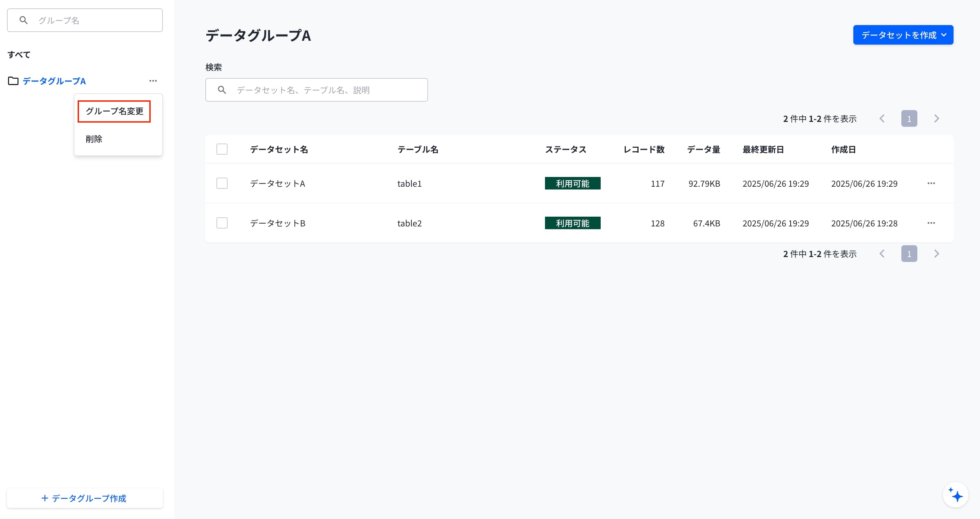Viewport: 980px width, 519px height.
Task: Click the データグループ作成 button
Action: (x=85, y=498)
